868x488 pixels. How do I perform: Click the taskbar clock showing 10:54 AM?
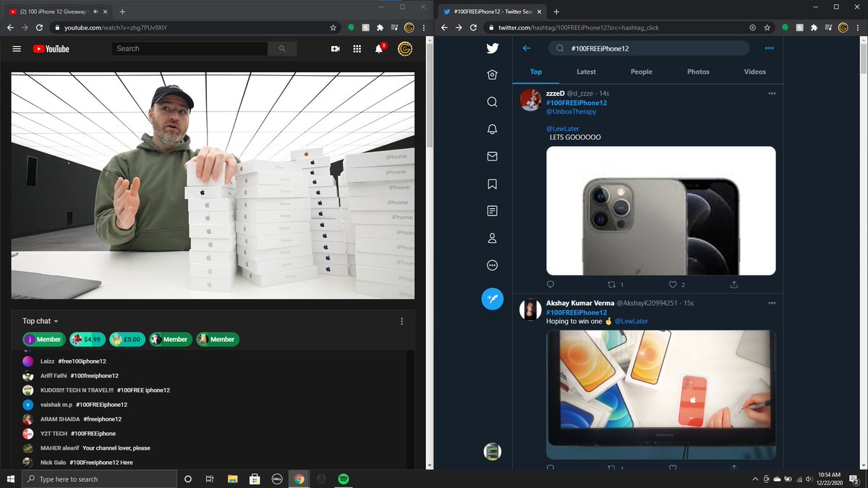829,479
